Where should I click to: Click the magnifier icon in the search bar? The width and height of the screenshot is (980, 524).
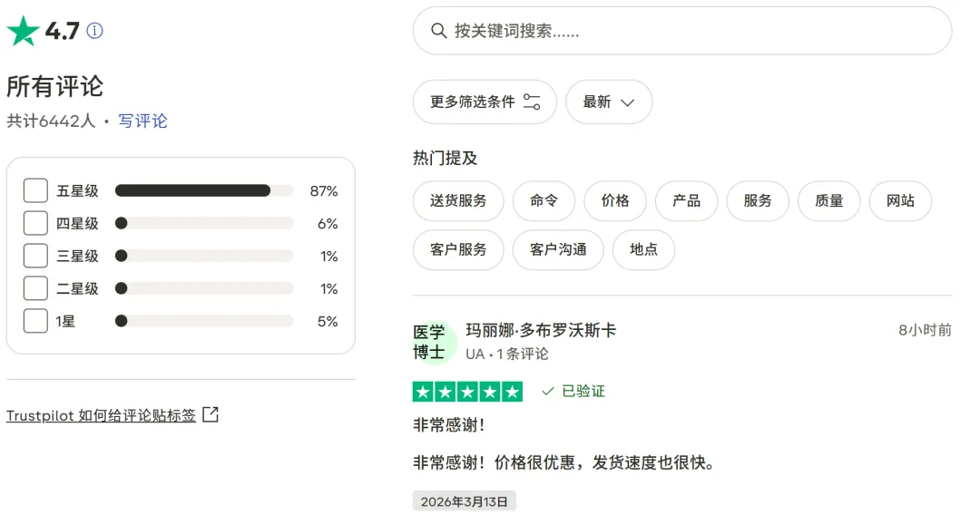coord(439,31)
